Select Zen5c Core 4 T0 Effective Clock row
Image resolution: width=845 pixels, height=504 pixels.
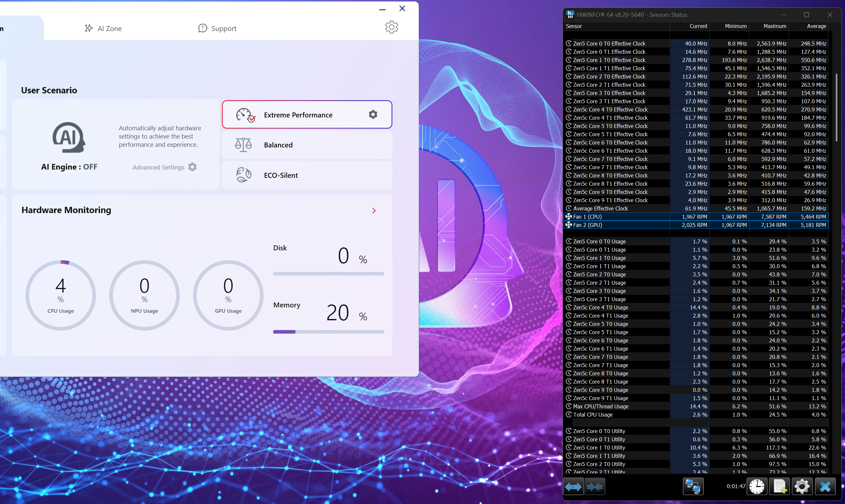[x=696, y=110]
